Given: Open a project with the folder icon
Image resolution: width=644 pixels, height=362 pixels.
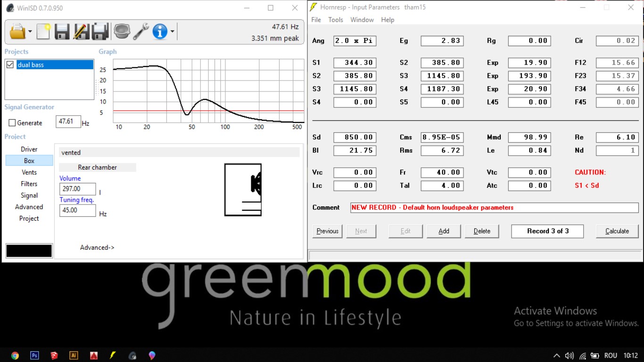Looking at the screenshot, I should pos(17,32).
